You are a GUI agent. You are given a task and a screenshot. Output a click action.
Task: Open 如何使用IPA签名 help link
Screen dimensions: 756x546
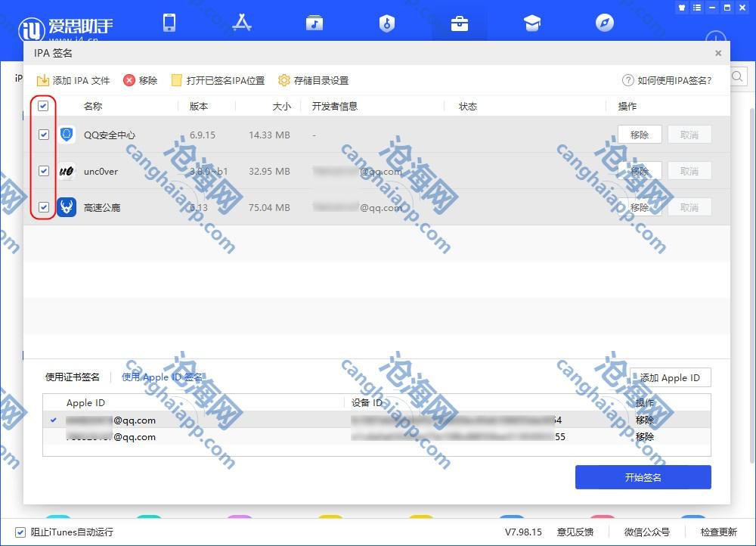(x=666, y=80)
